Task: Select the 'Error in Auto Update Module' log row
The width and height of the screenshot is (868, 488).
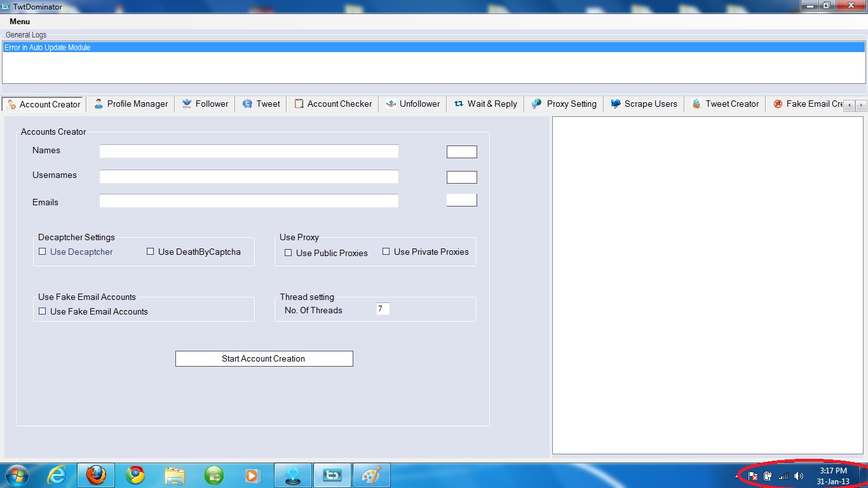Action: [x=434, y=48]
